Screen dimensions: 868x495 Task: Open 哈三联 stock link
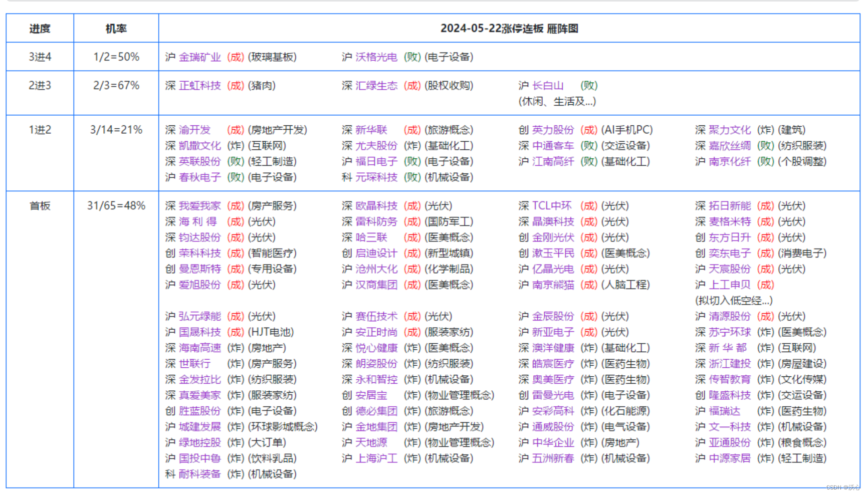(371, 237)
